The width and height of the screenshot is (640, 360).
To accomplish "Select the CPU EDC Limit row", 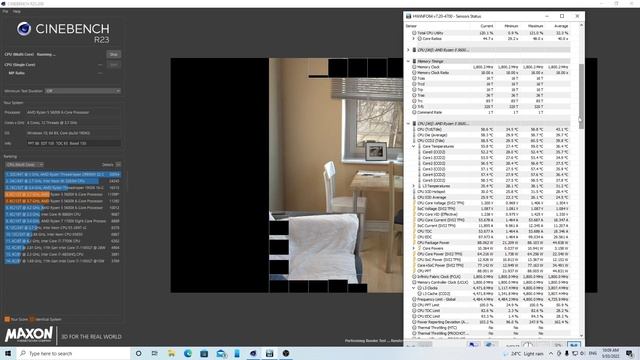I will pyautogui.click(x=491, y=316).
